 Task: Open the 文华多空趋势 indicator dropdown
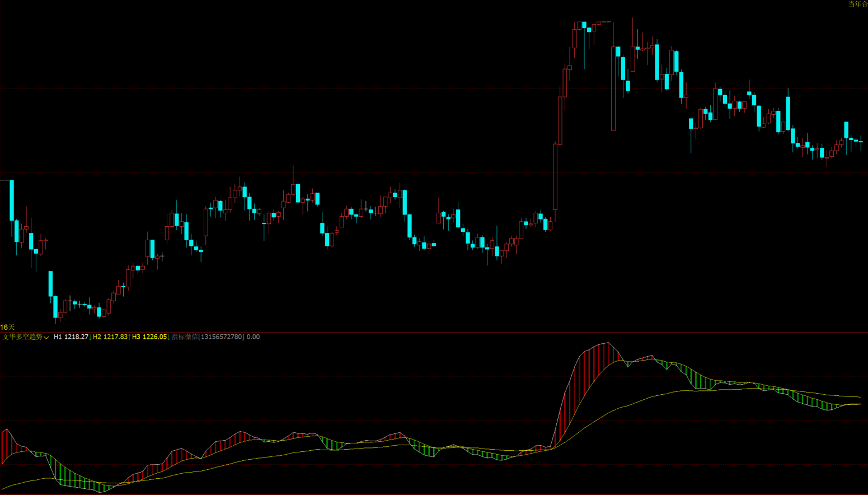coord(22,337)
